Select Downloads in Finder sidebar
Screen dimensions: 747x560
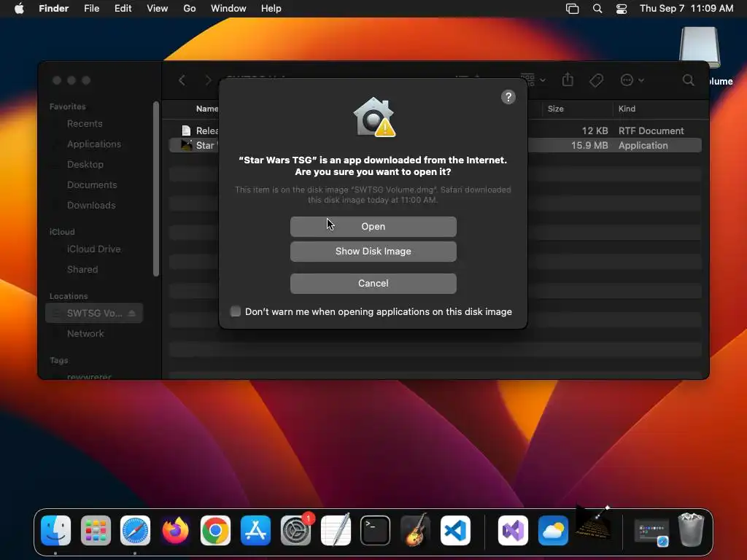[91, 206]
